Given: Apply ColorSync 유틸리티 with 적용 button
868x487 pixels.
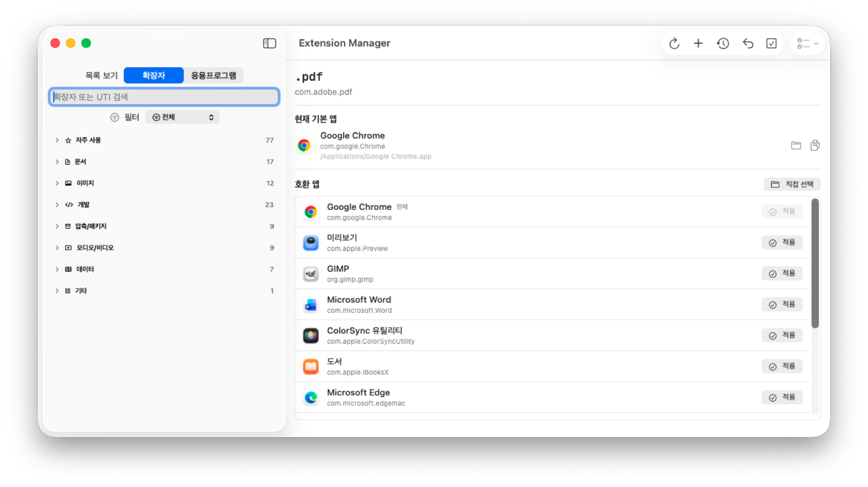Looking at the screenshot, I should 782,335.
